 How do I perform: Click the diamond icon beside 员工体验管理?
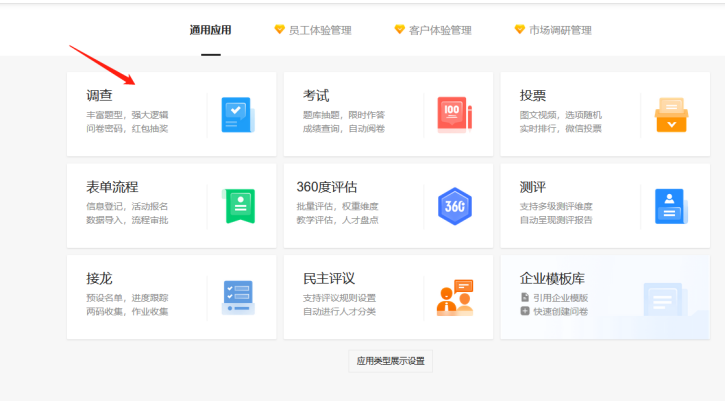click(x=279, y=30)
